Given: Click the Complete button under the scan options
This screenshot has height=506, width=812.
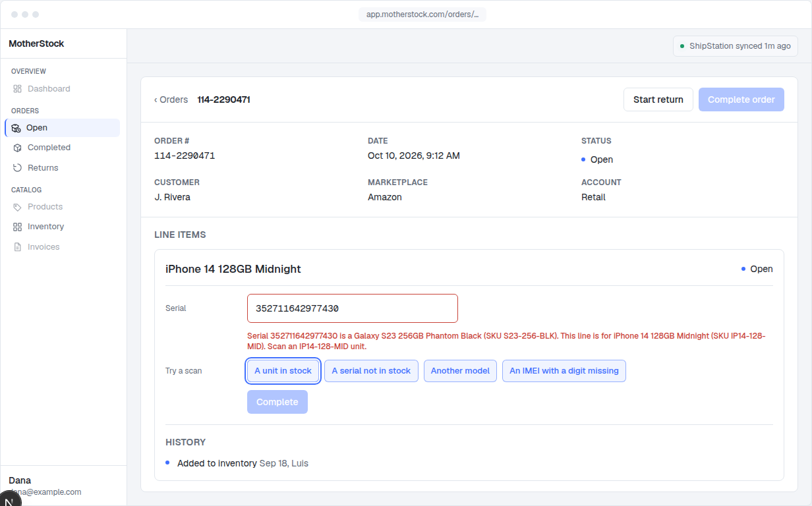Looking at the screenshot, I should click(277, 402).
